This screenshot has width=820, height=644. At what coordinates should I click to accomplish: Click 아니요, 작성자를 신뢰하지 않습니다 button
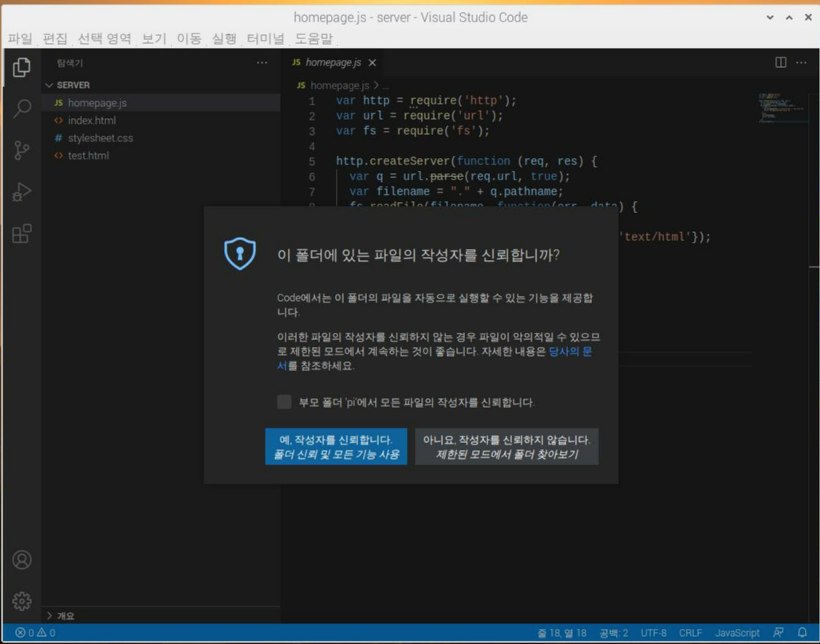pos(507,447)
